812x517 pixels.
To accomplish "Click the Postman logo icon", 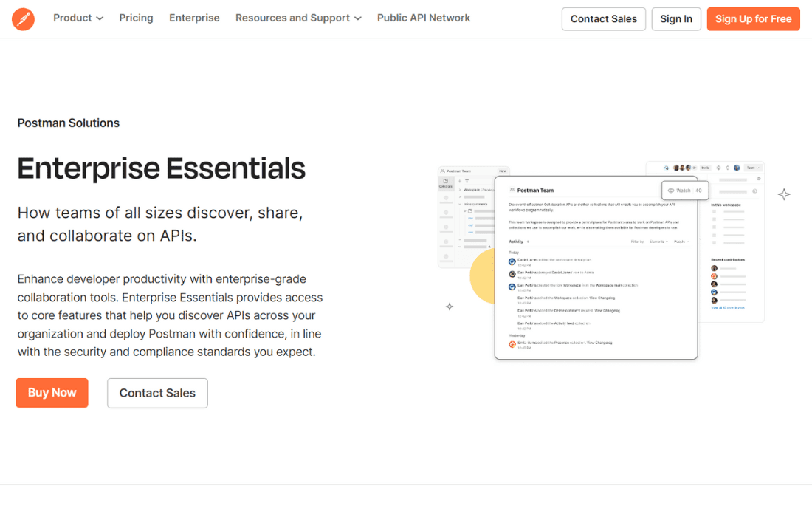I will [x=24, y=19].
